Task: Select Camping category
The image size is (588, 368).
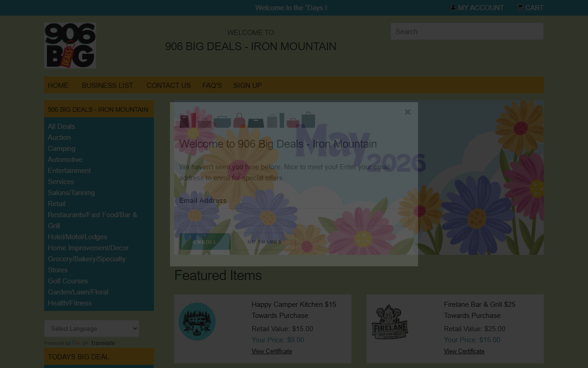Action: [62, 149]
